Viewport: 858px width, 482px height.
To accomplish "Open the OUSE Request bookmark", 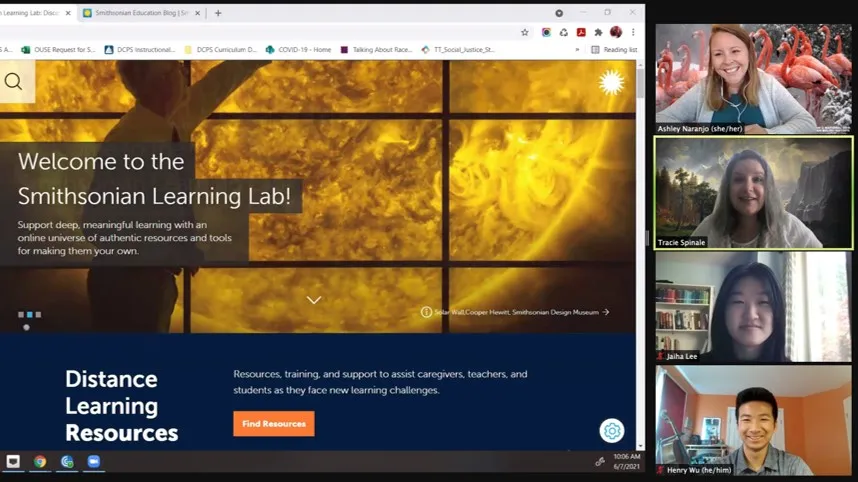I will [59, 49].
